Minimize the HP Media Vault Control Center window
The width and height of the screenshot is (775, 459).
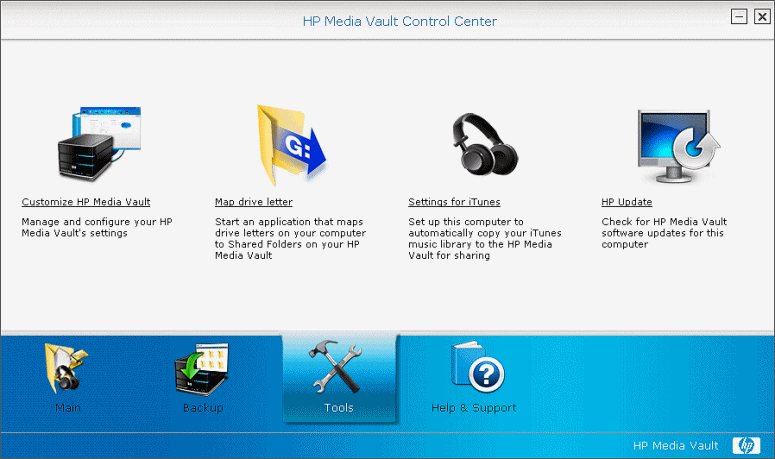point(739,16)
